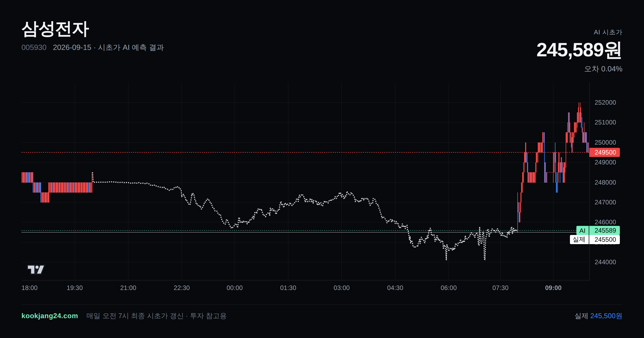Click the 00:00 time axis label
This screenshot has height=338, width=644.
235,288
